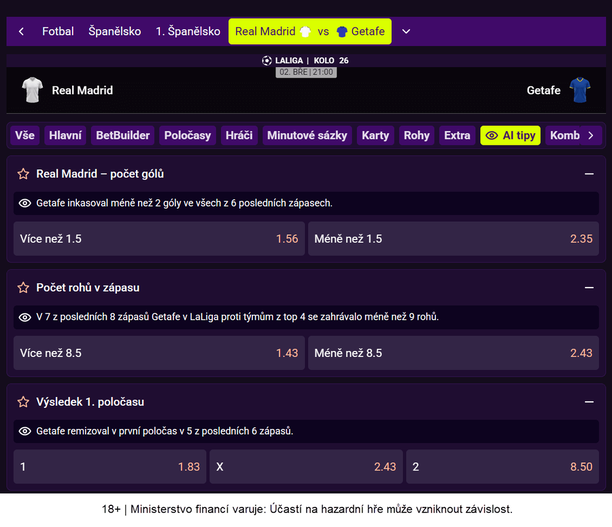Collapse the Počet rohů v zápasu section
Screen dimensions: 612x527
[589, 288]
